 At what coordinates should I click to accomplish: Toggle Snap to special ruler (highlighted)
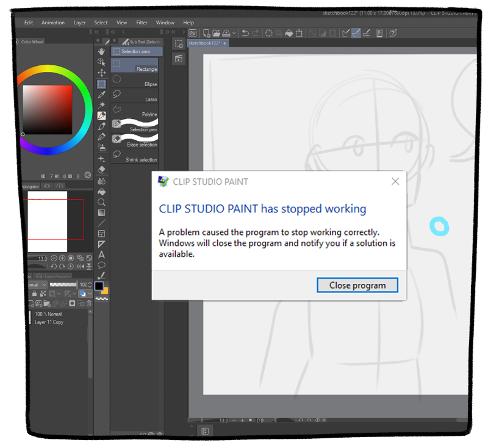[356, 33]
